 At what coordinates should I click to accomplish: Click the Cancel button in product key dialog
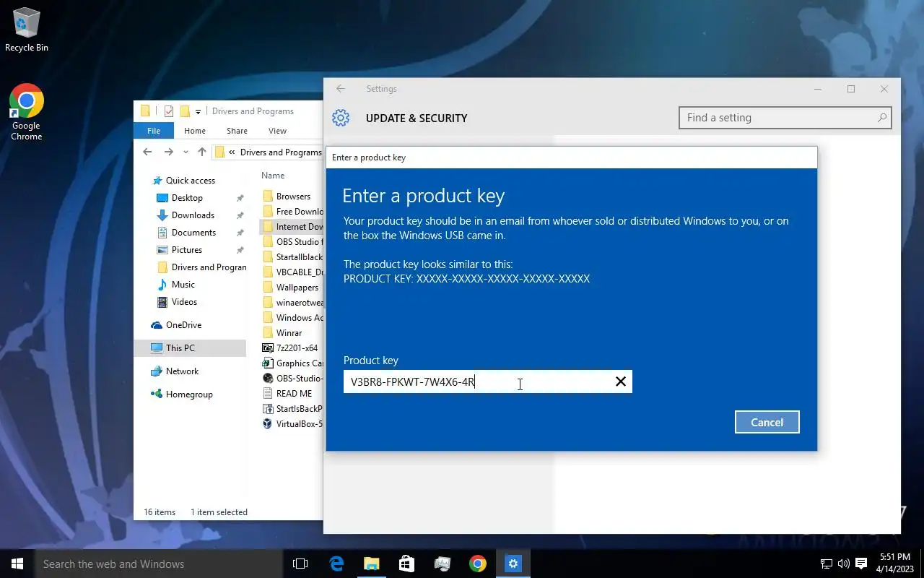(767, 422)
